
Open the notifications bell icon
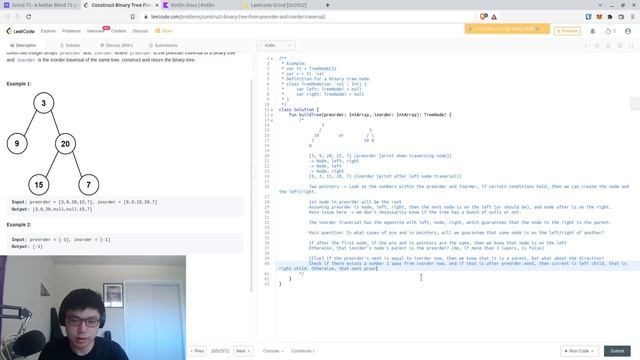click(x=593, y=31)
